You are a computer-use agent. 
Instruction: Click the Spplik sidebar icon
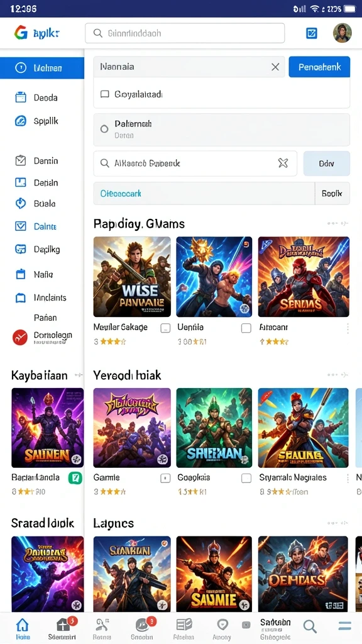[x=21, y=121]
